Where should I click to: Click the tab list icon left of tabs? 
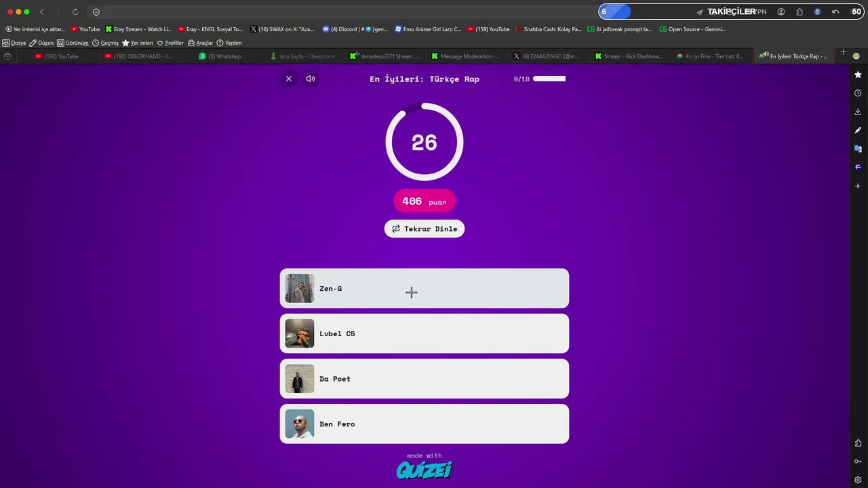pyautogui.click(x=7, y=56)
